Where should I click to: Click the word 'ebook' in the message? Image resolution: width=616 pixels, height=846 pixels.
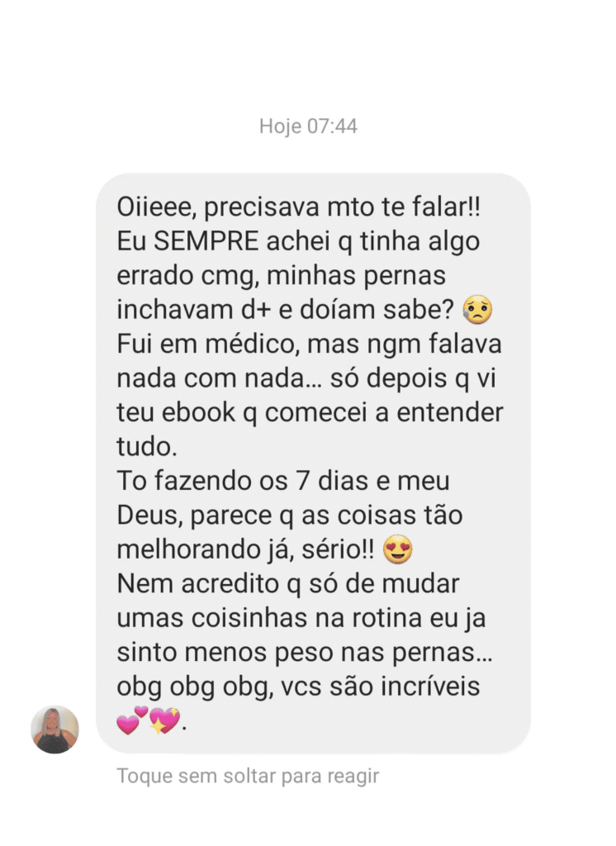click(198, 412)
